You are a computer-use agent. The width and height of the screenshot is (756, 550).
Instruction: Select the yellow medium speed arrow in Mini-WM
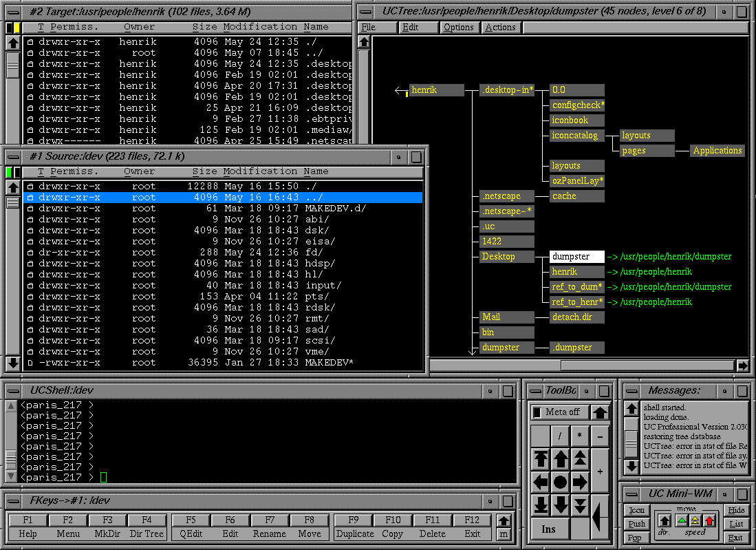695,520
